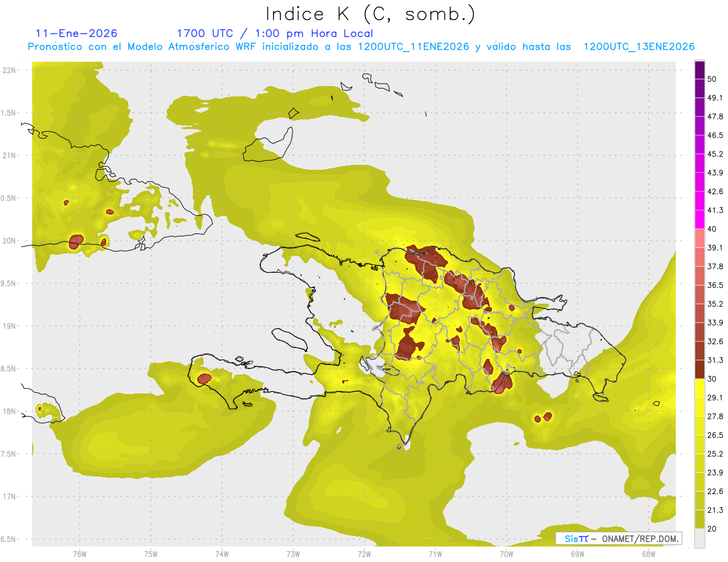Click the colorbar value 25.2

pyautogui.click(x=715, y=454)
